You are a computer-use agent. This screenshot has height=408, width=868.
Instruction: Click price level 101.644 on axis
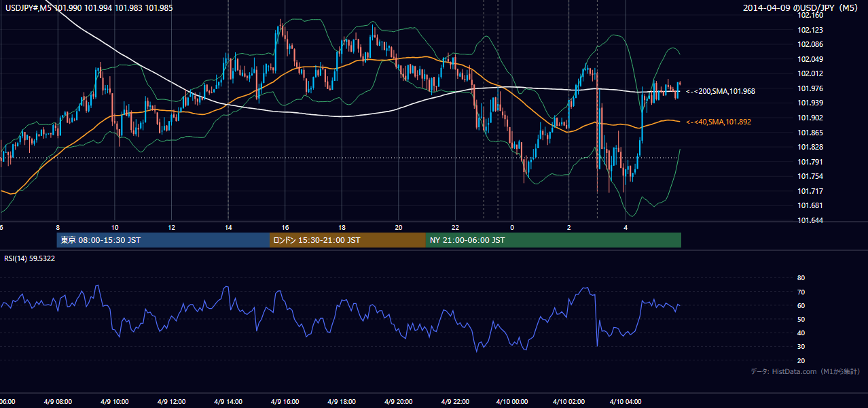810,220
